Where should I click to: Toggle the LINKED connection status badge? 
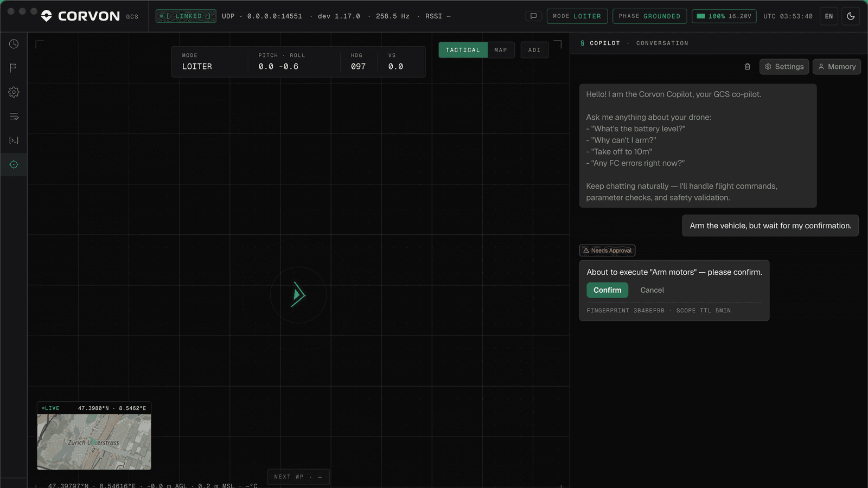click(x=186, y=16)
